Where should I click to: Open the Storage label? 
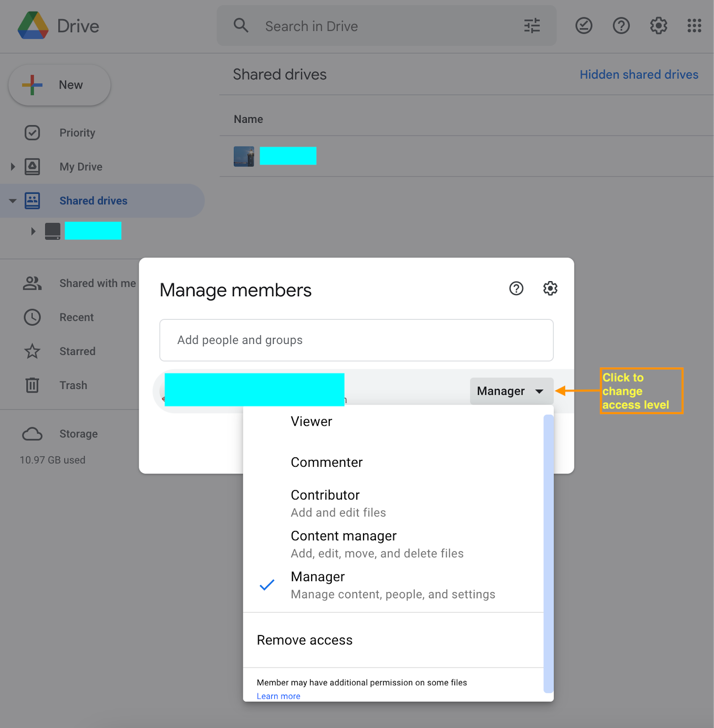[x=79, y=434]
